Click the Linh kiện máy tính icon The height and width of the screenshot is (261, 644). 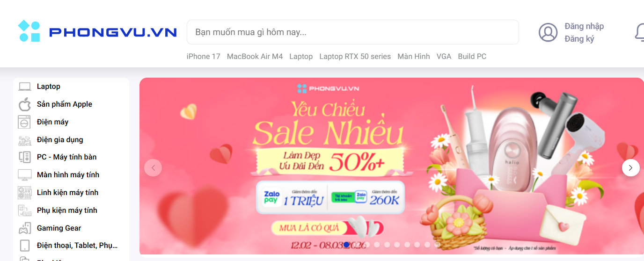click(24, 193)
